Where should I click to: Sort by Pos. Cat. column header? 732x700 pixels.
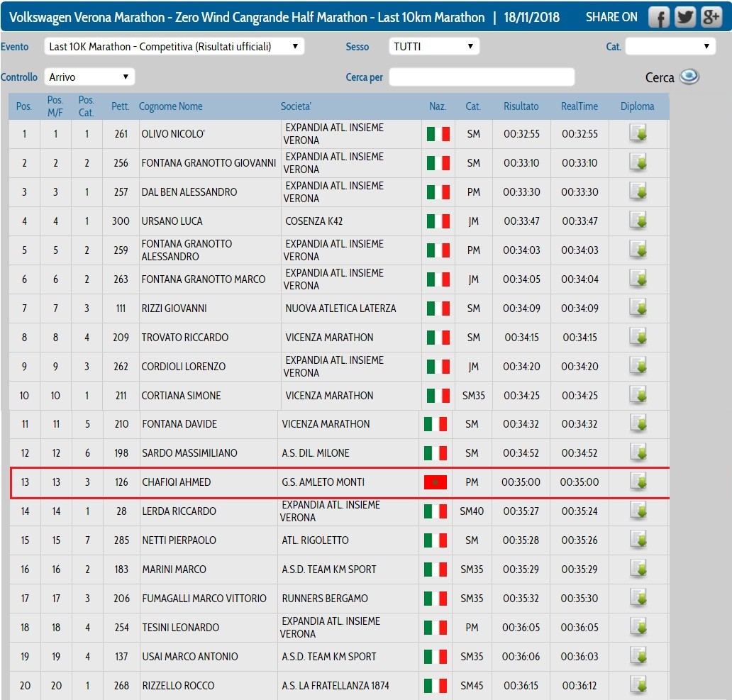click(x=87, y=106)
